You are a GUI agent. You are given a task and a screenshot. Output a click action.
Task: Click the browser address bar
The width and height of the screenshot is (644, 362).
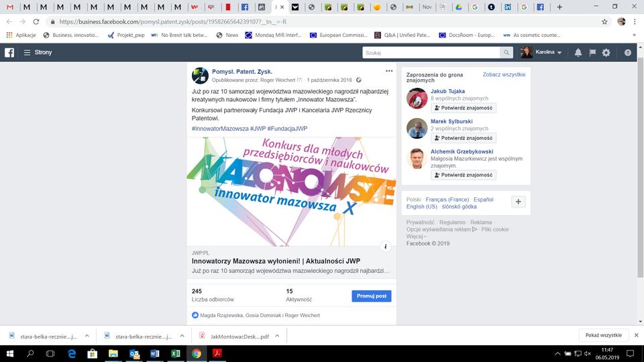pyautogui.click(x=325, y=21)
